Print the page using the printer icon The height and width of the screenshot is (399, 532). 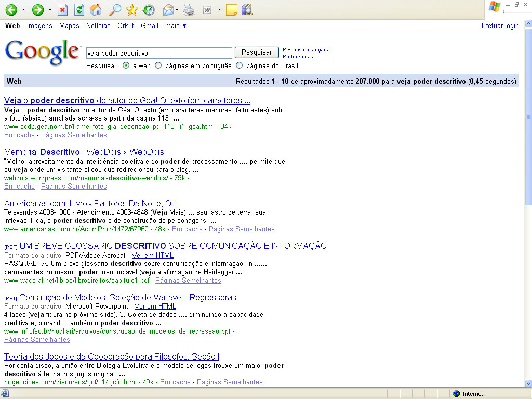[189, 10]
